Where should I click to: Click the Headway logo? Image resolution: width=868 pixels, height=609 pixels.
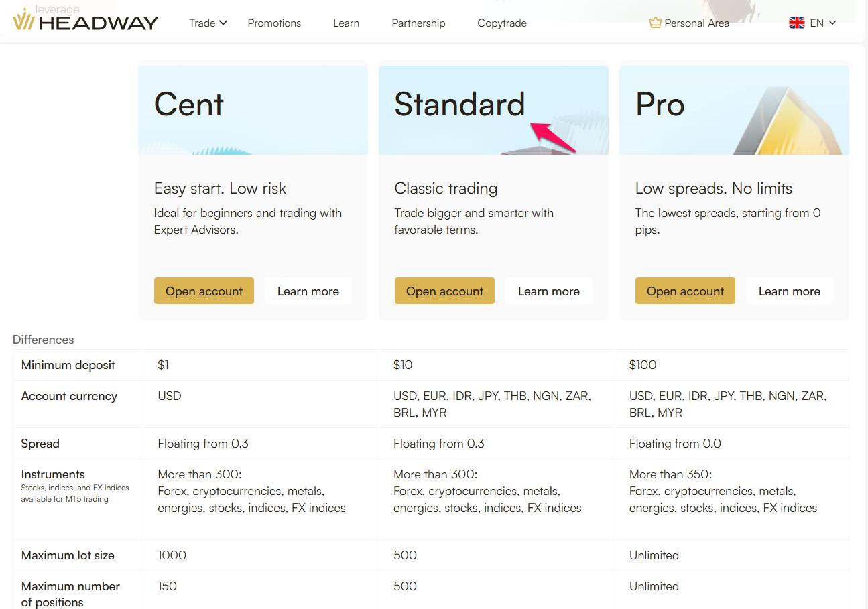86,21
